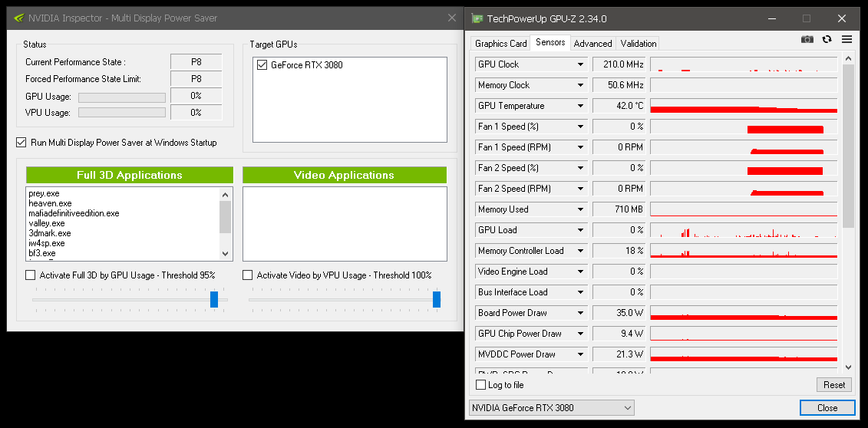The width and height of the screenshot is (868, 428).
Task: Open the GPU Chip Power Draw dropdown
Action: (580, 334)
